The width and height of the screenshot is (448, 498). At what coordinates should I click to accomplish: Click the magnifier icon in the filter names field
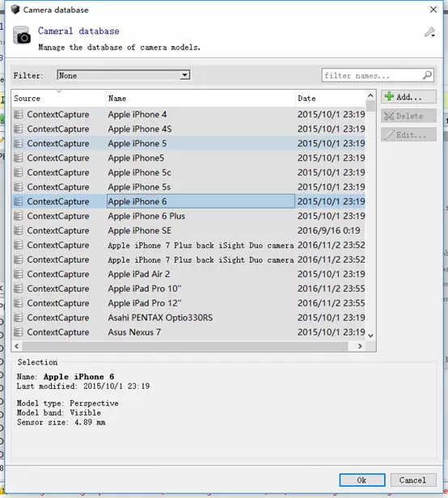coord(427,75)
